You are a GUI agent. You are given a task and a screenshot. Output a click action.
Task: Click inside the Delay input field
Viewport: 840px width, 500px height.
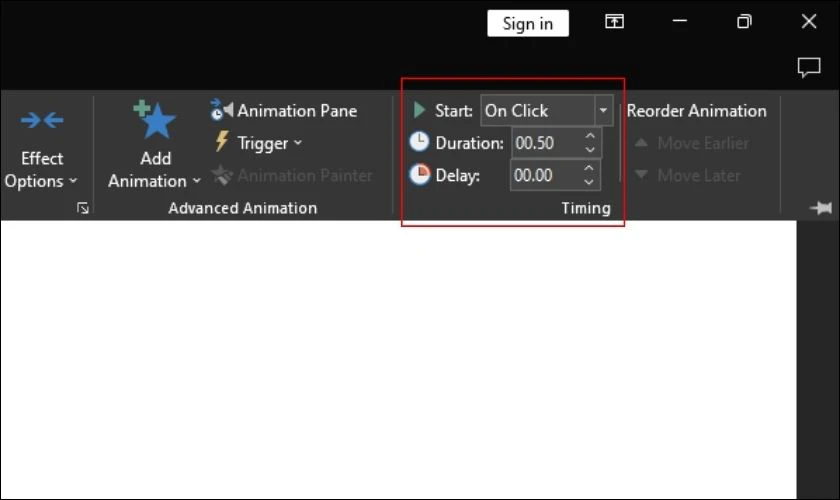pos(545,175)
